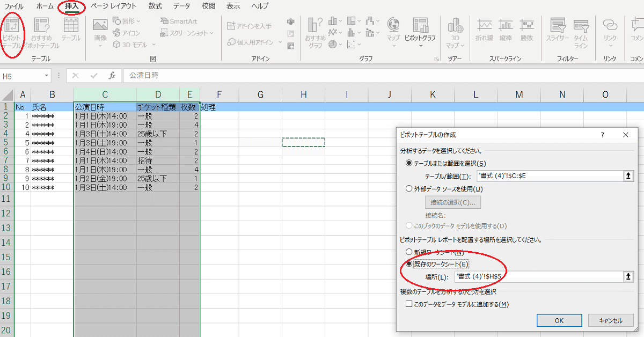Image resolution: width=644 pixels, height=337 pixels.
Task: Open the Visio data visualizer add-in icon
Action: pyautogui.click(x=291, y=21)
